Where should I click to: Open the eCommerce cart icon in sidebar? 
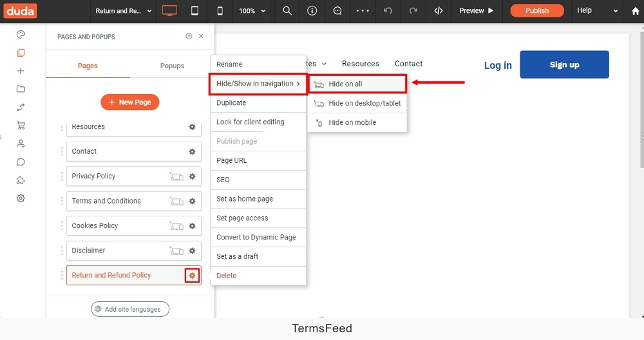(21, 125)
